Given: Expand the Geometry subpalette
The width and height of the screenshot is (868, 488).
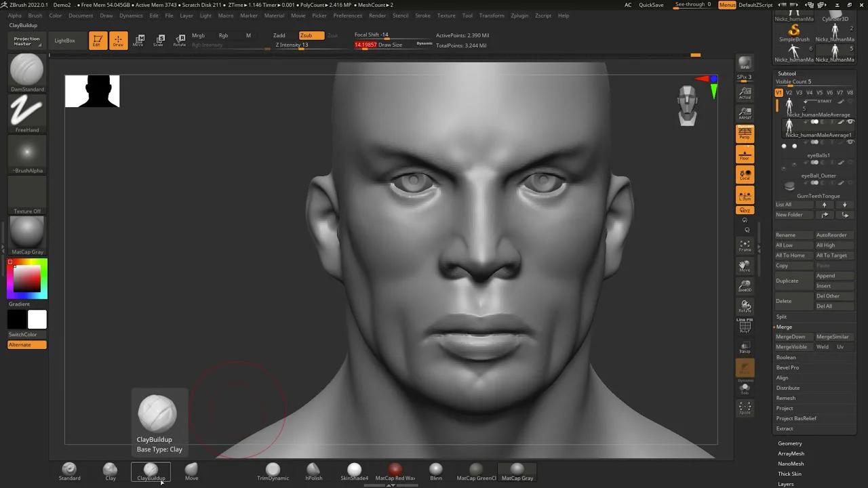Looking at the screenshot, I should pos(790,443).
